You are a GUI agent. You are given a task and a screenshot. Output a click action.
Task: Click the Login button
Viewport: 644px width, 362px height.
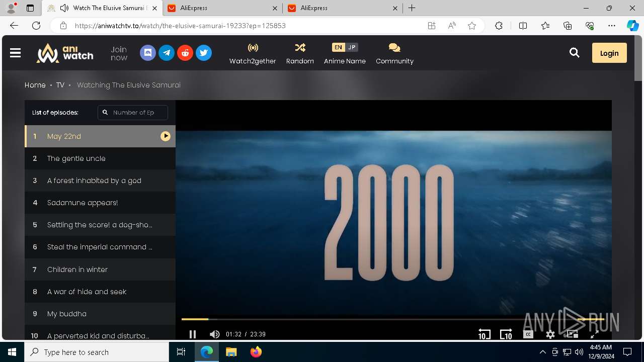pyautogui.click(x=609, y=53)
